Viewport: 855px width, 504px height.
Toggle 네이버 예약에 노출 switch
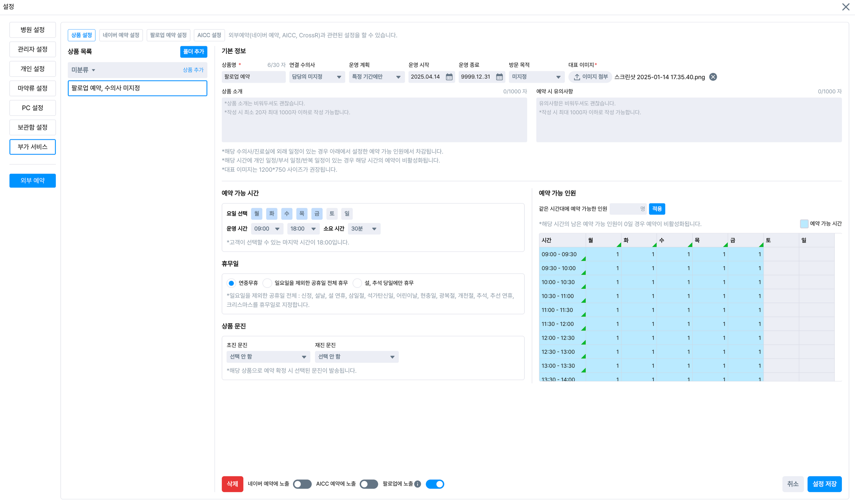pos(302,484)
